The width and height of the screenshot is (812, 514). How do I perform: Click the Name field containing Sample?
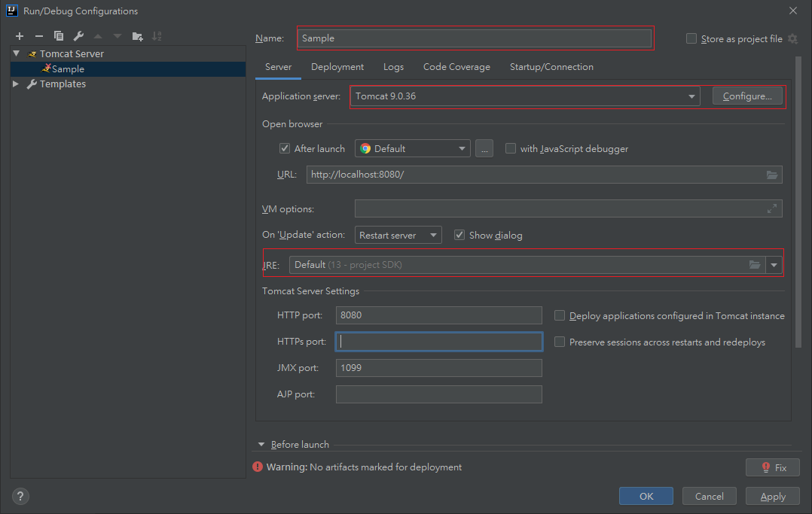[x=475, y=38]
